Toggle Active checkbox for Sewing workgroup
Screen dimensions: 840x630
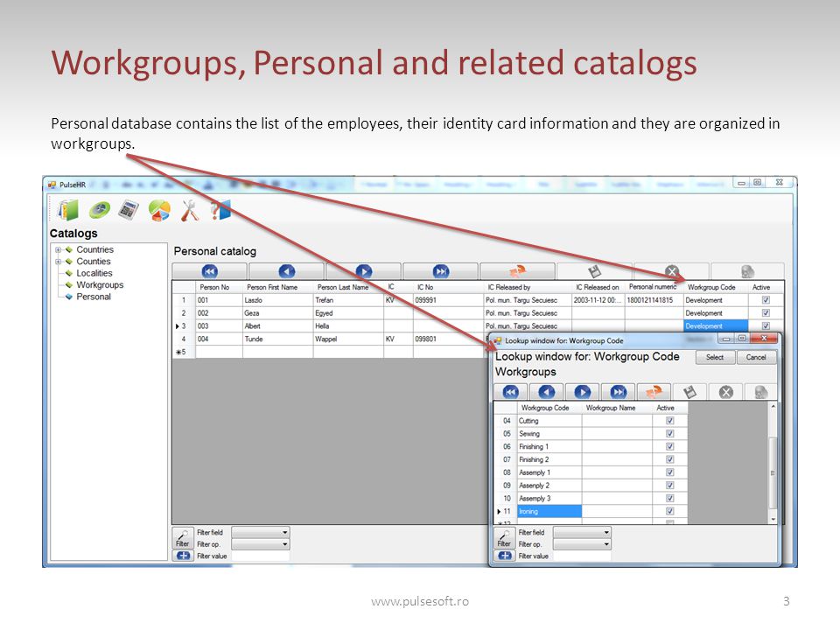tap(669, 433)
